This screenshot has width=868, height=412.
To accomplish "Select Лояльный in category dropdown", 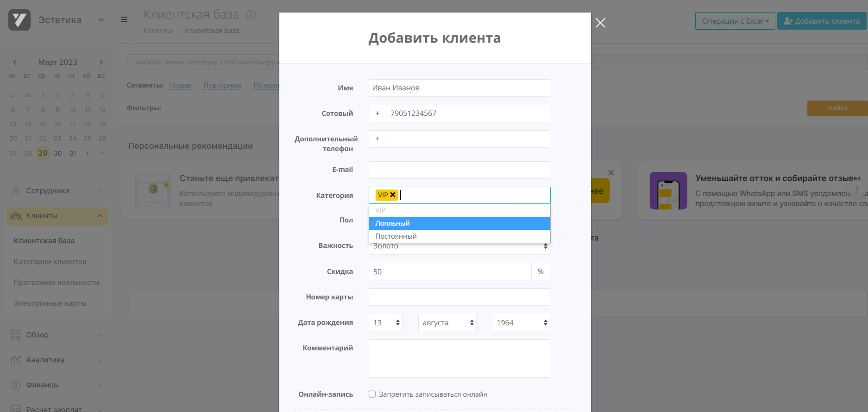I will click(459, 223).
